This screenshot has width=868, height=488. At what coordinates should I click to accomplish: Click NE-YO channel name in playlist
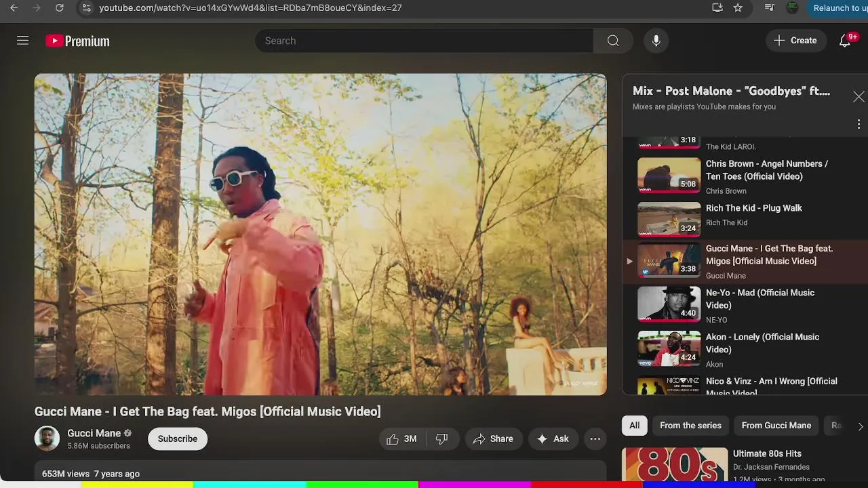[x=716, y=320]
